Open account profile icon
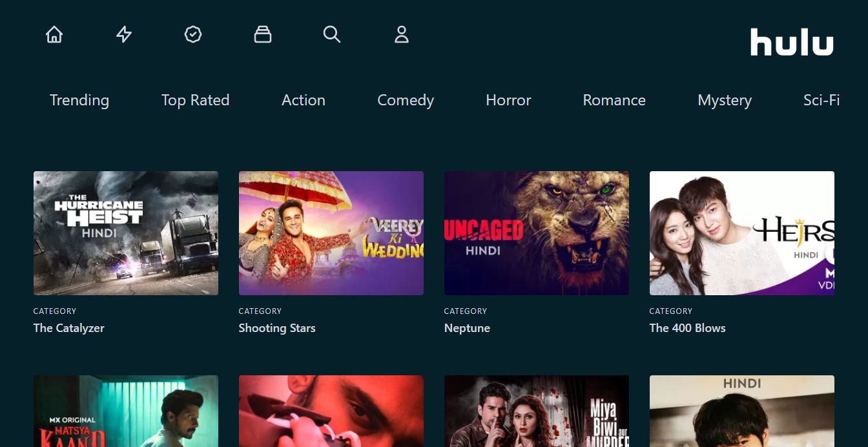 click(x=402, y=34)
